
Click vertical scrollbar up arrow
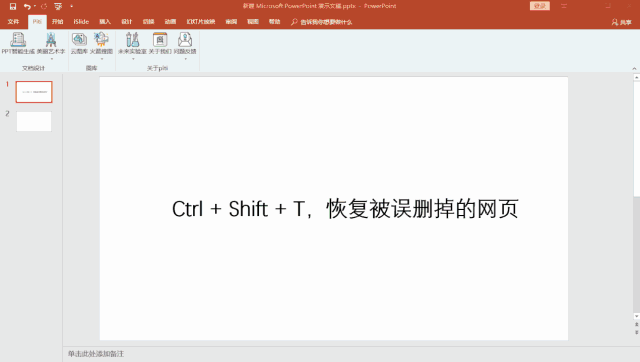pyautogui.click(x=636, y=77)
